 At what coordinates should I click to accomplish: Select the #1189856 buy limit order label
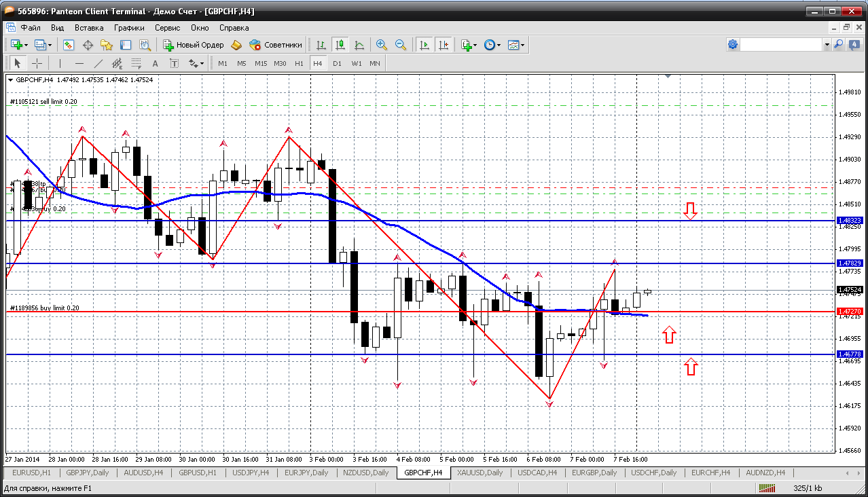point(44,308)
